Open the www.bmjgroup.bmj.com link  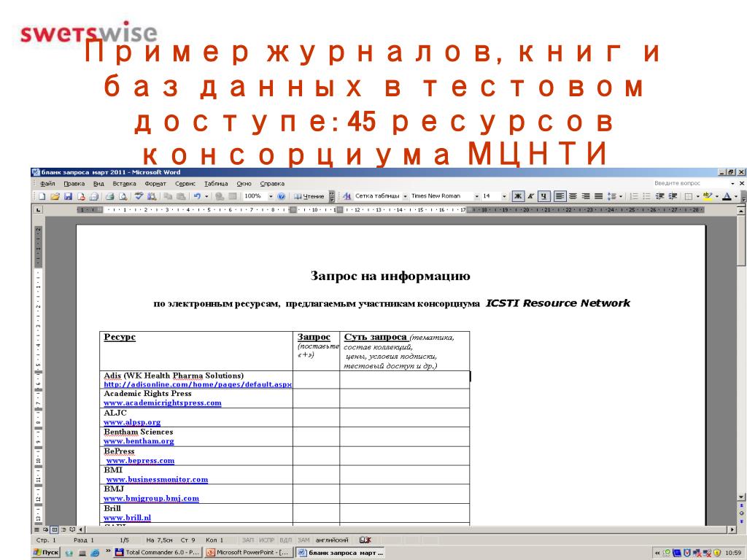point(151,499)
